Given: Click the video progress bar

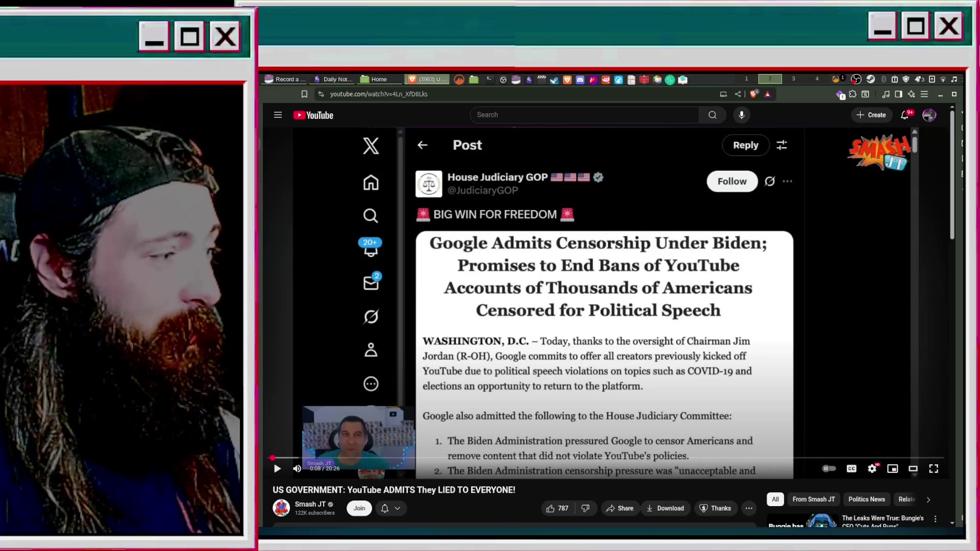Looking at the screenshot, I should [x=561, y=458].
